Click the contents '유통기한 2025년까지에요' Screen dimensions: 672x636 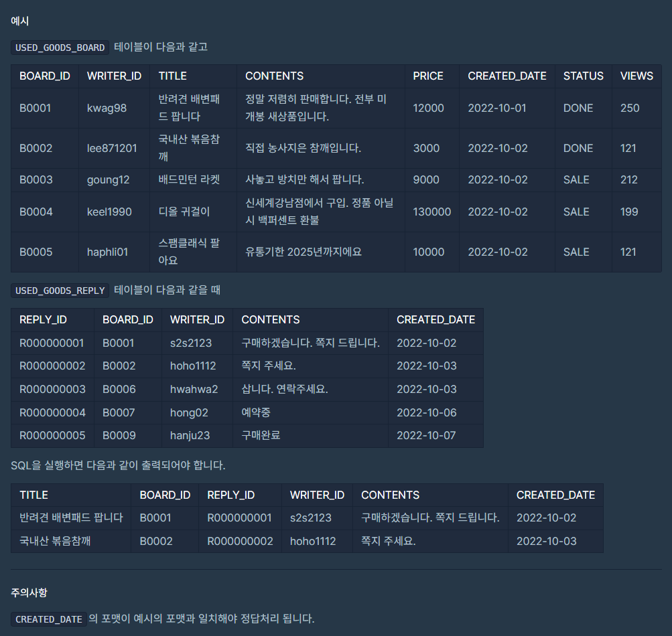pos(304,252)
